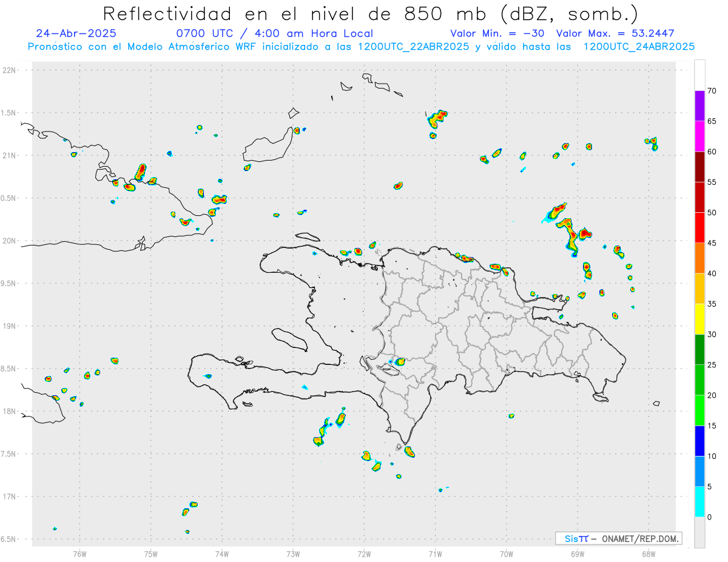
Task: Click the '76W' longitude label
Action: (x=79, y=554)
